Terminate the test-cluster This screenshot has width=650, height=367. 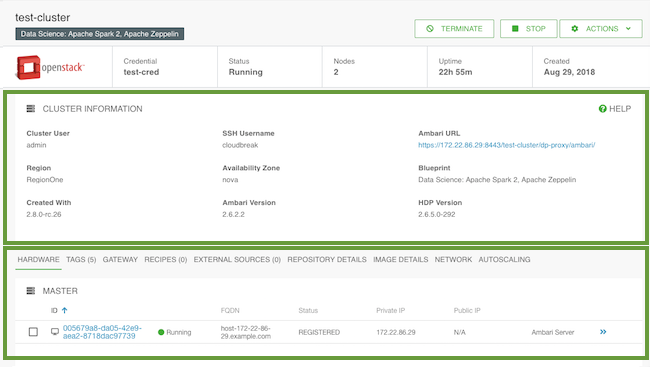pos(454,29)
